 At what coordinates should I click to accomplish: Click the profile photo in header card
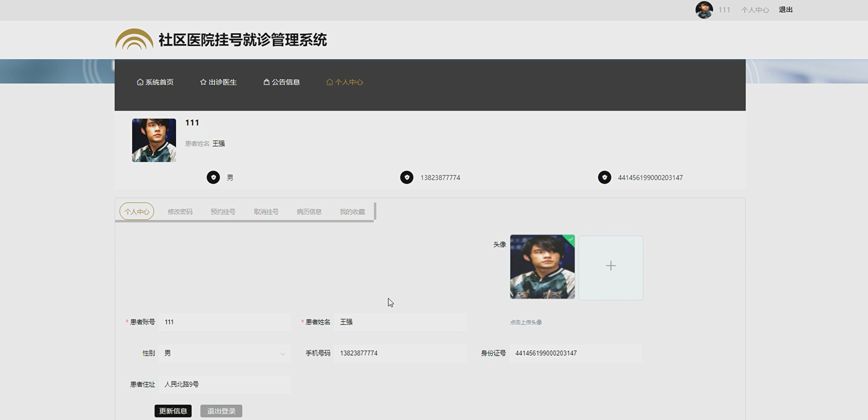coord(154,140)
